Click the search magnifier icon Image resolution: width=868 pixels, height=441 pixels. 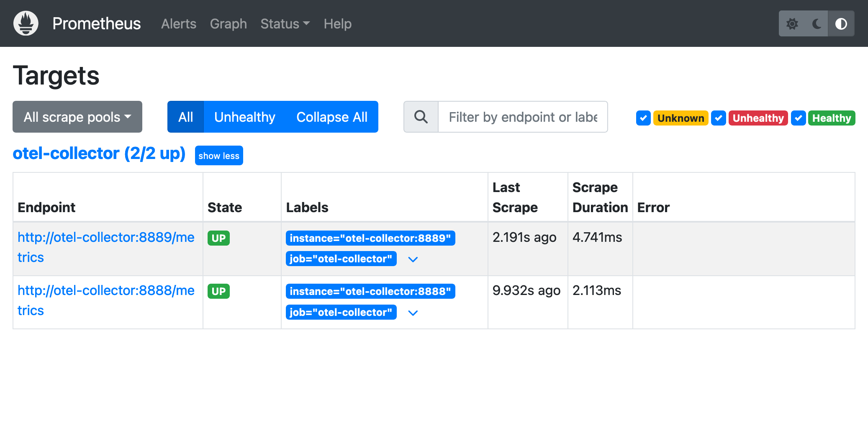(x=421, y=117)
